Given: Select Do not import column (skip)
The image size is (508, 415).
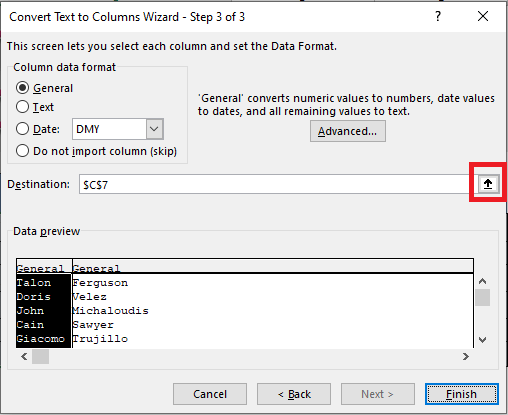Looking at the screenshot, I should pyautogui.click(x=22, y=151).
